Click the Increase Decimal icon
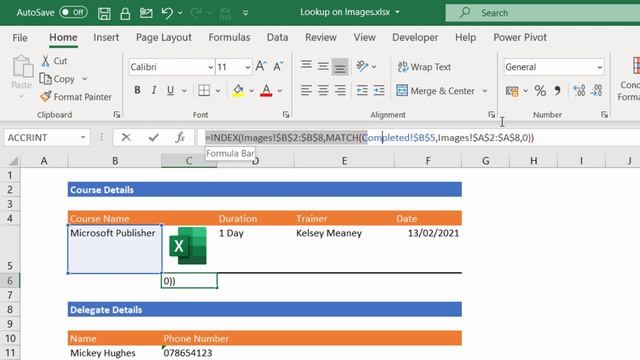This screenshot has height=360, width=640. pyautogui.click(x=579, y=91)
